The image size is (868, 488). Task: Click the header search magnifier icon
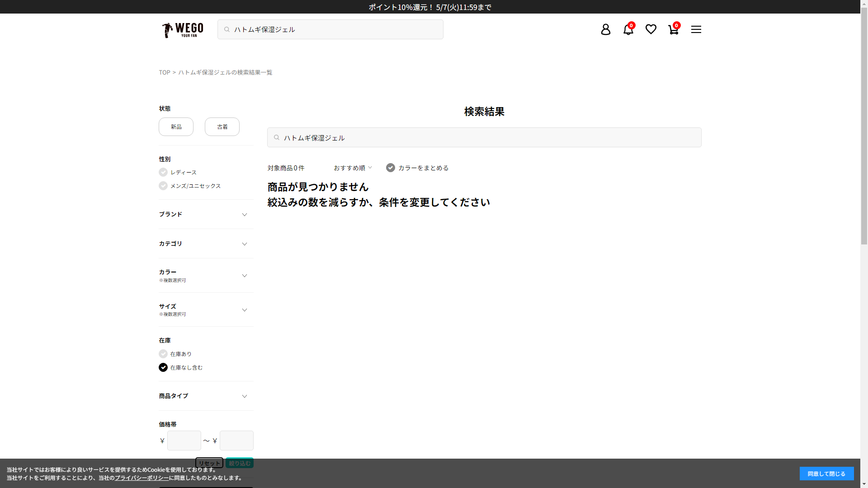(x=227, y=29)
